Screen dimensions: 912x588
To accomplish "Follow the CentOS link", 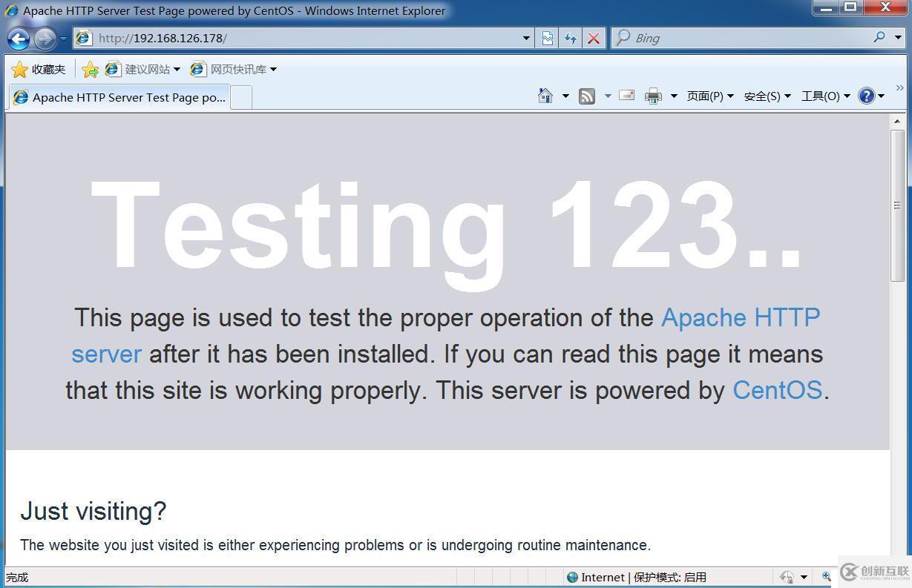I will coord(777,390).
